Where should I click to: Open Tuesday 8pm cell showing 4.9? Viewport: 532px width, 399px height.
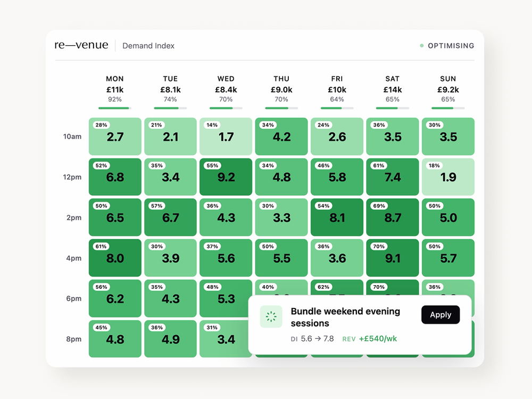coord(170,338)
